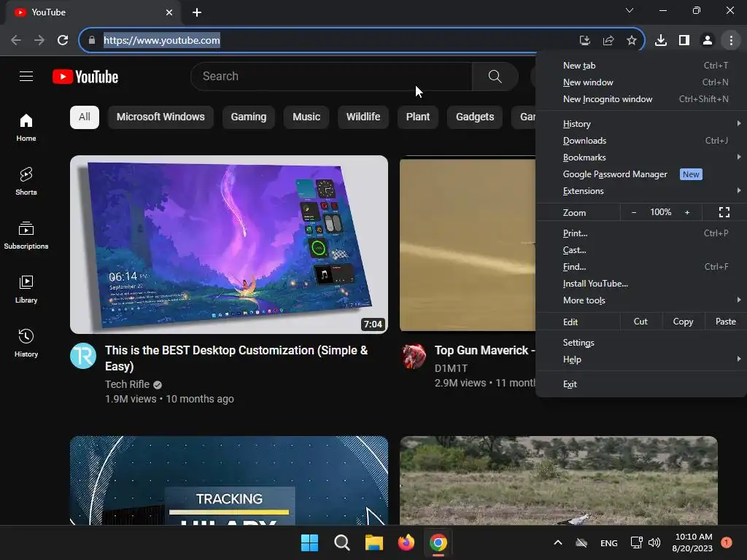Choose New Incognito window
The image size is (747, 560).
click(x=641, y=99)
